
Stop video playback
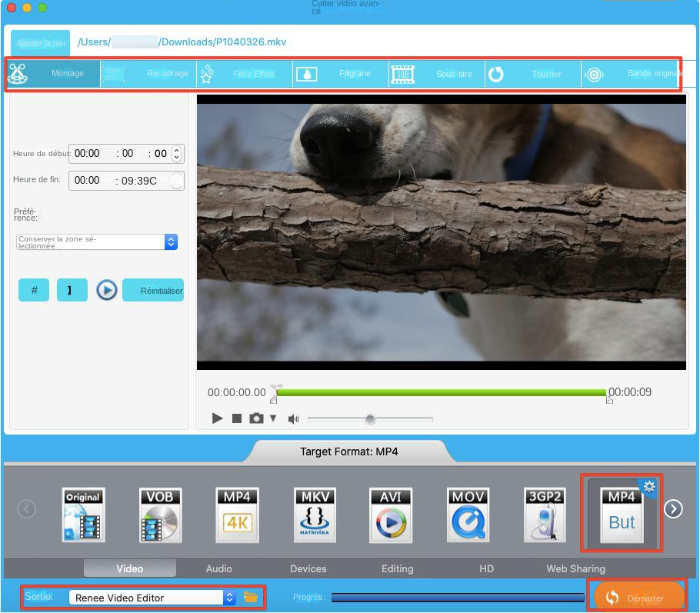[x=237, y=418]
